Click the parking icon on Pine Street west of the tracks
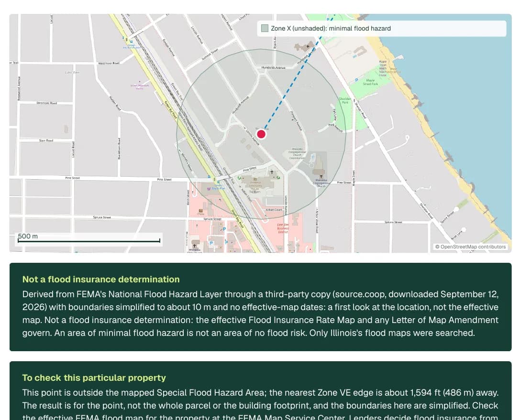The image size is (520, 420). coord(209,177)
